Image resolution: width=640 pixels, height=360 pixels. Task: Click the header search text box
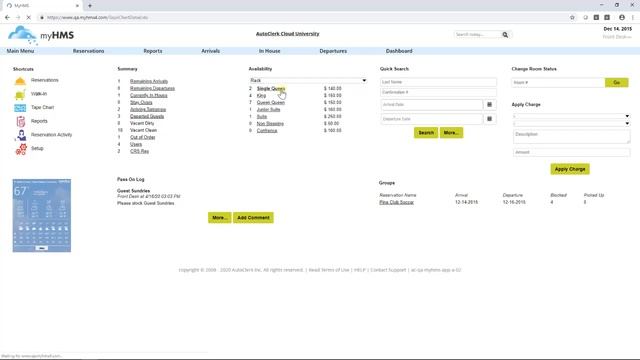pyautogui.click(x=477, y=35)
